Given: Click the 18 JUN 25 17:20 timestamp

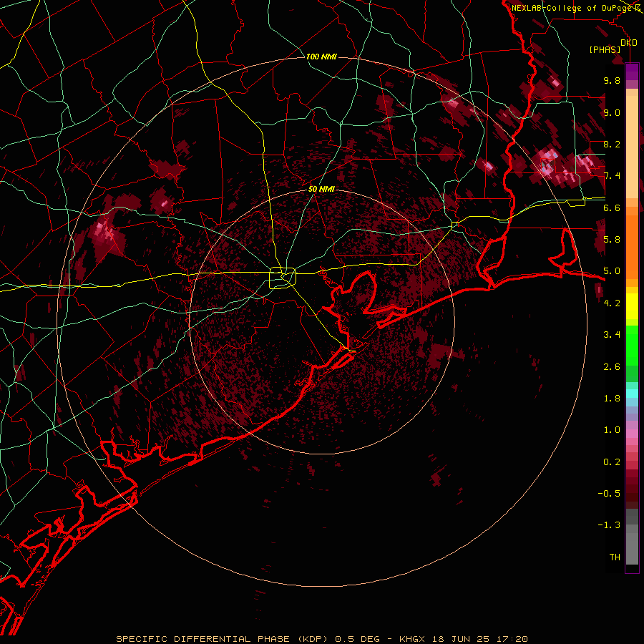Looking at the screenshot, I should 479,639.
